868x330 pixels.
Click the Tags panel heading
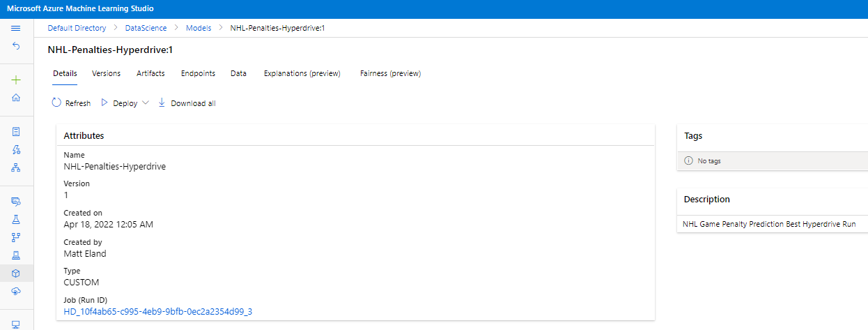point(694,136)
